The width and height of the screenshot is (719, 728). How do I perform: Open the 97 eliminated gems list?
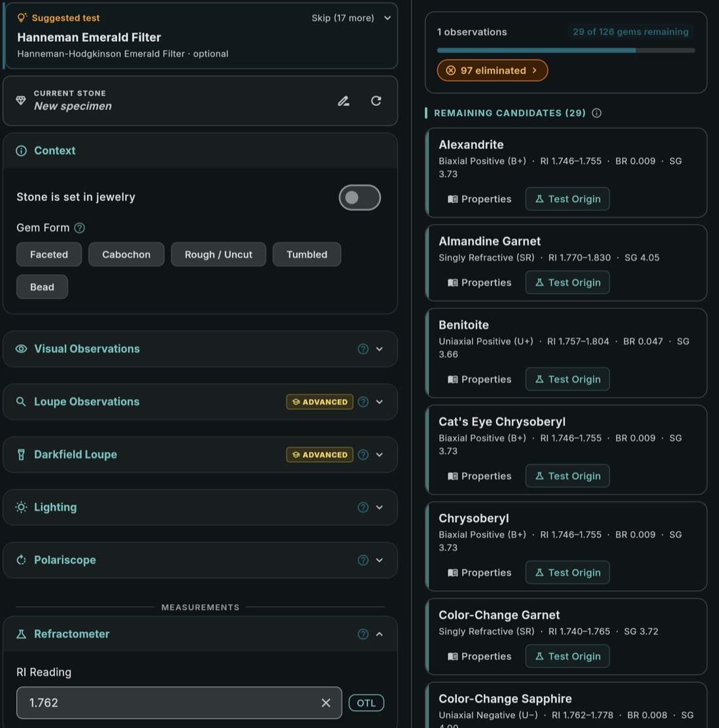point(493,71)
